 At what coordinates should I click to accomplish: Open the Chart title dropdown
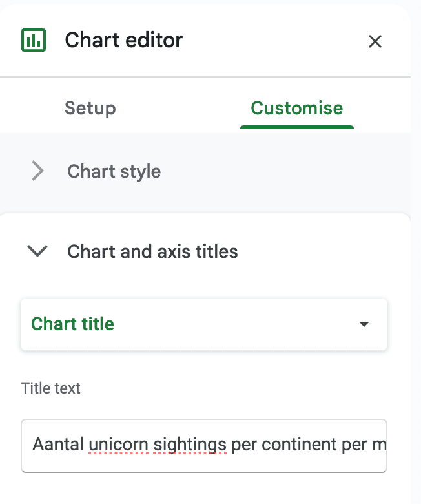click(x=203, y=324)
